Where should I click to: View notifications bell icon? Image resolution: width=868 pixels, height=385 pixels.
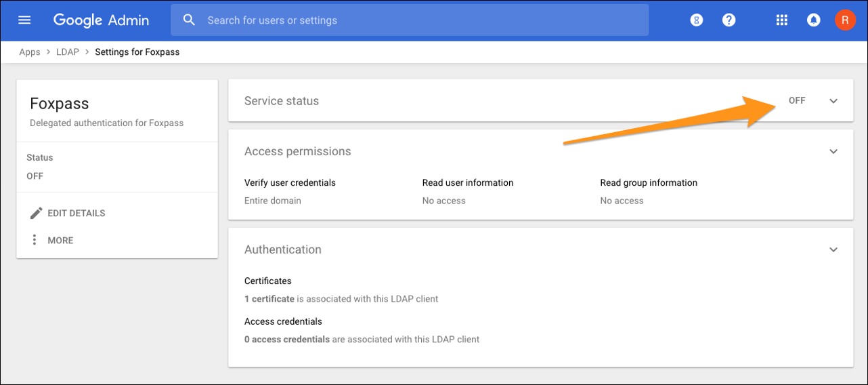(x=814, y=20)
